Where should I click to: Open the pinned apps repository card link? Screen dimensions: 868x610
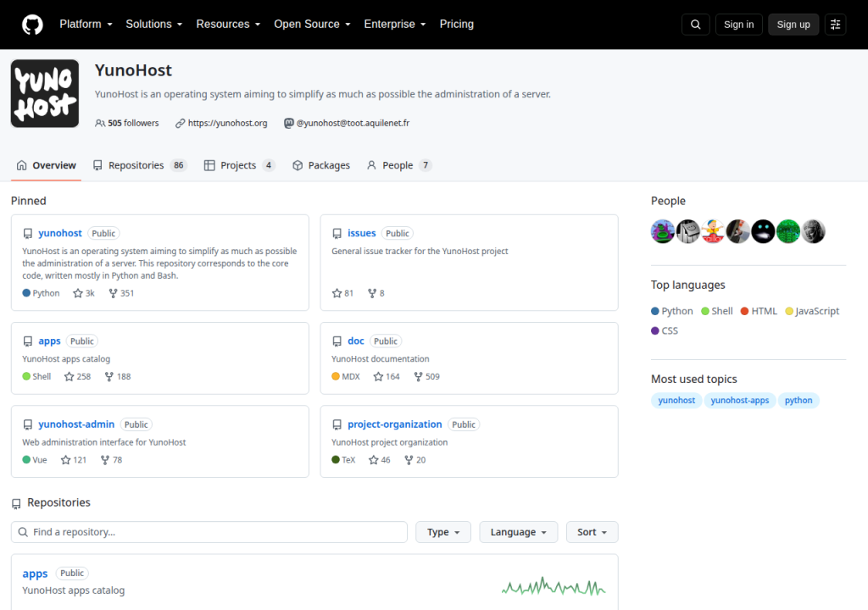[49, 341]
